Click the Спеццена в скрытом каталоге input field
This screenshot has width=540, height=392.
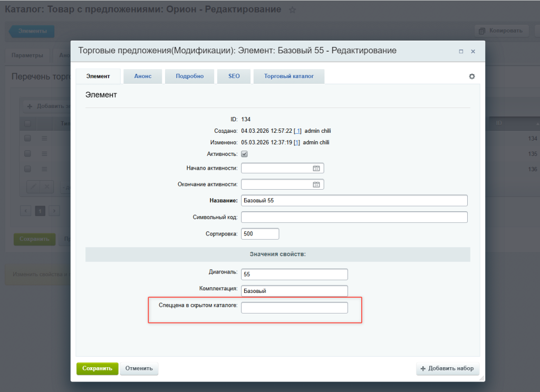coord(294,308)
